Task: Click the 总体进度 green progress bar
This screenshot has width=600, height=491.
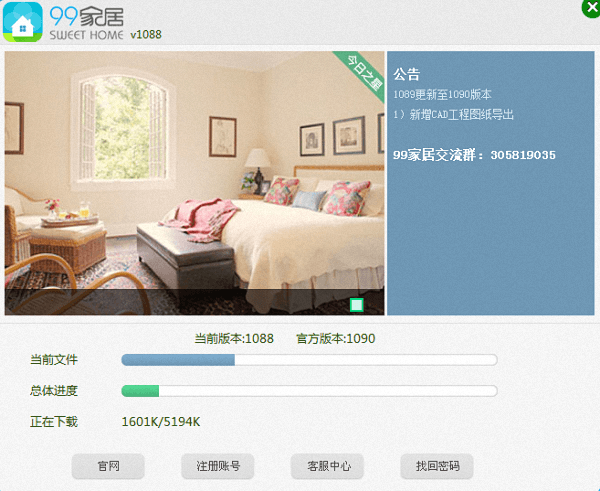Action: coord(309,391)
